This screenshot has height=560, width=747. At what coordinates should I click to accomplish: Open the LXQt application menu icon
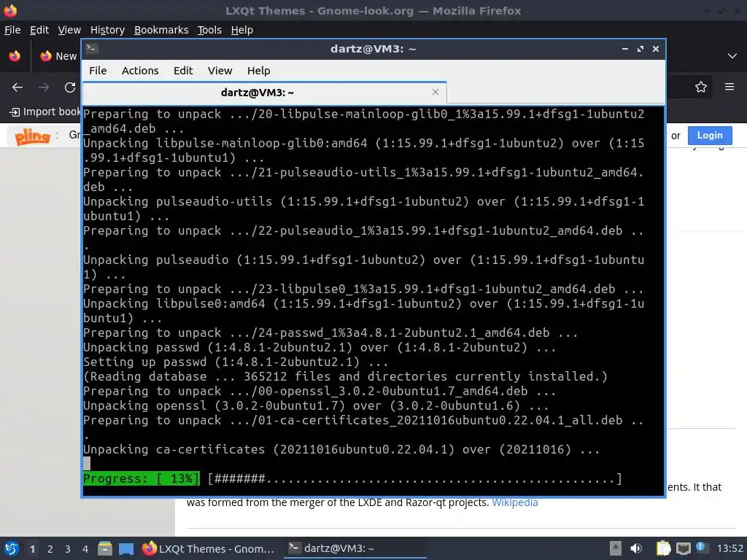(11, 548)
